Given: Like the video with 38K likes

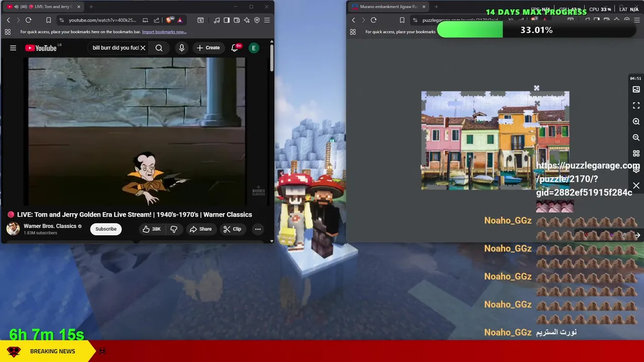Looking at the screenshot, I should pyautogui.click(x=151, y=229).
